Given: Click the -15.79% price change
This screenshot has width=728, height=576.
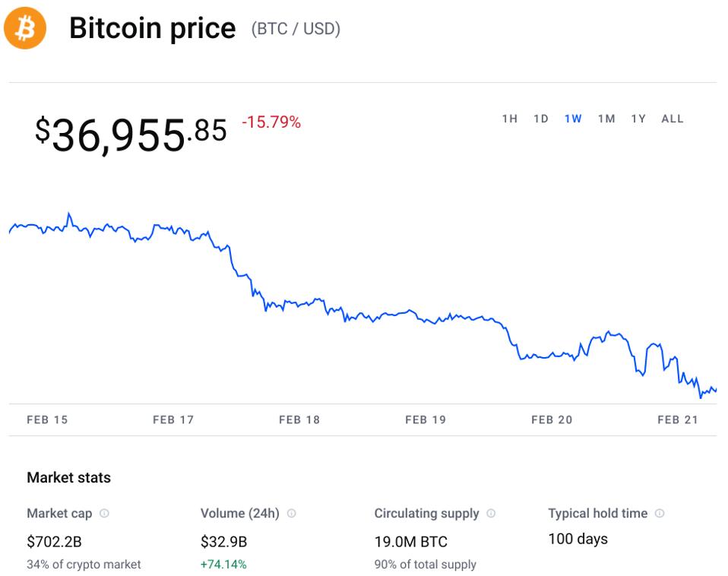Looking at the screenshot, I should tap(271, 122).
